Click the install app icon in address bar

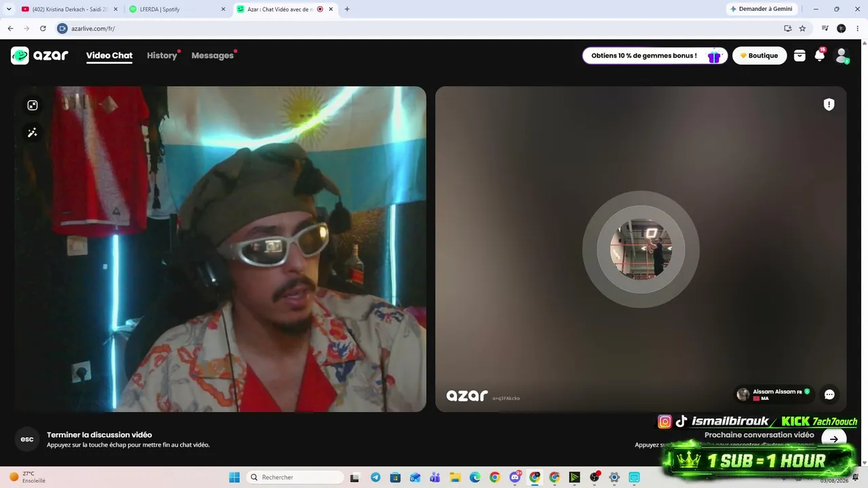pos(787,28)
